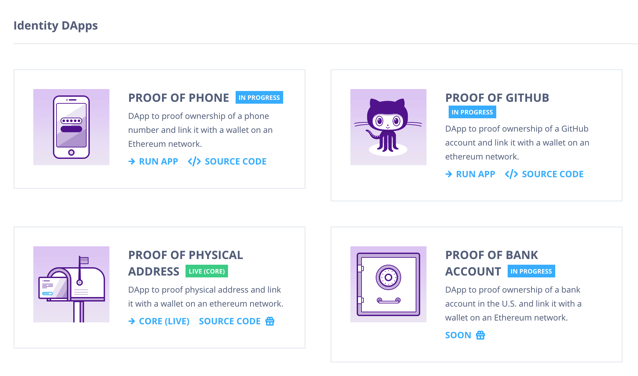Image resolution: width=638 pixels, height=376 pixels.
Task: Click the gift icon beside Soon
Action: 480,335
